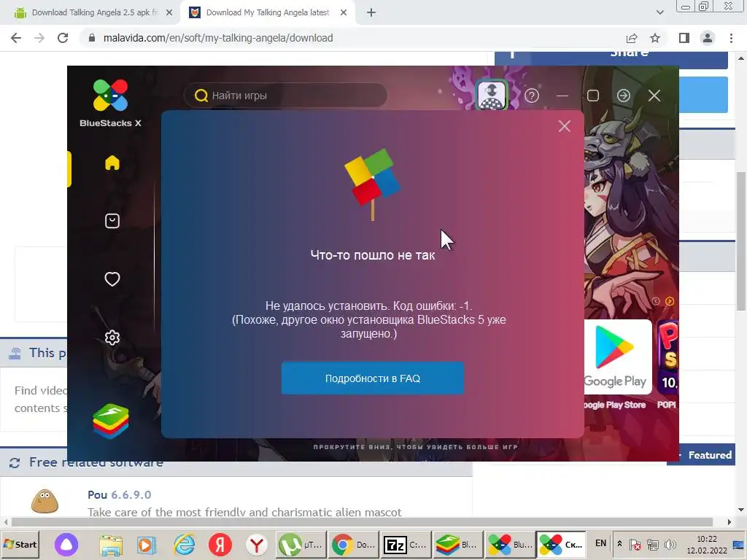This screenshot has height=560, width=747.
Task: Click the previous arrow on the game carousel
Action: [656, 301]
